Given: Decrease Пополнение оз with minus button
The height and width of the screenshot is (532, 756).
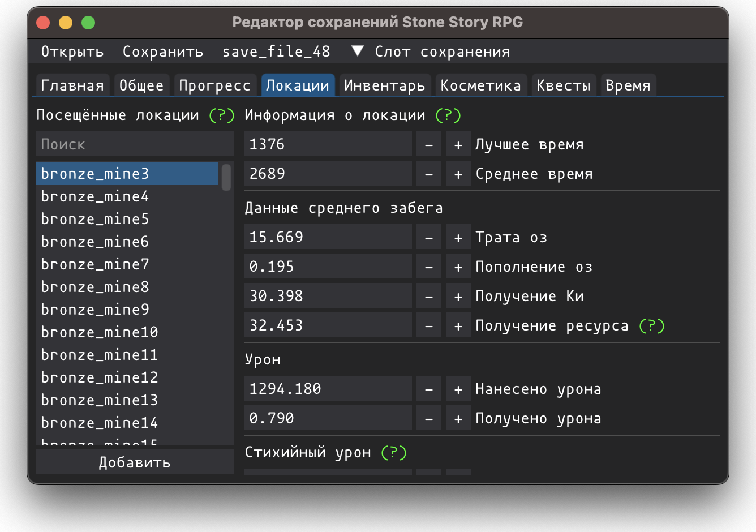Looking at the screenshot, I should tap(429, 267).
